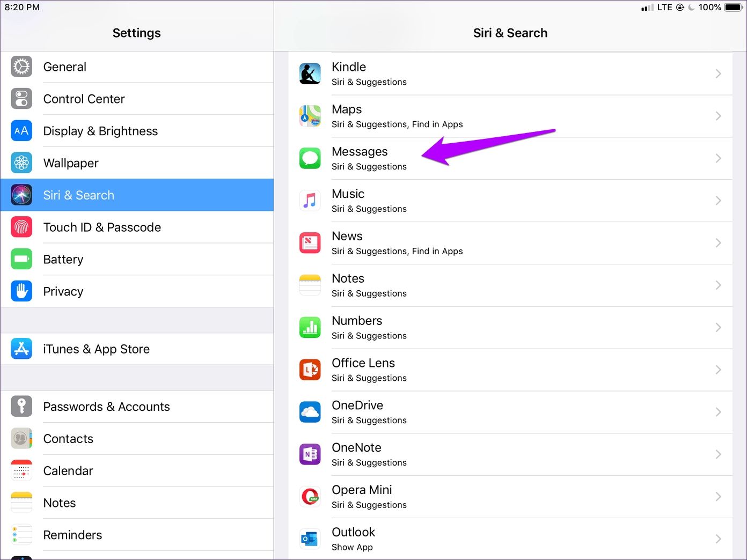Tap the Reminders icon in sidebar

click(x=21, y=535)
